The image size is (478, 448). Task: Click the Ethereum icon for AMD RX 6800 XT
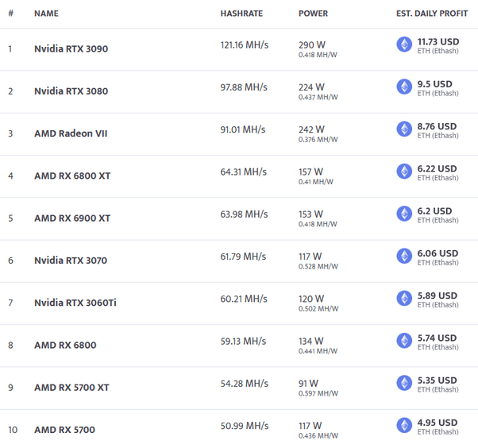click(x=404, y=172)
